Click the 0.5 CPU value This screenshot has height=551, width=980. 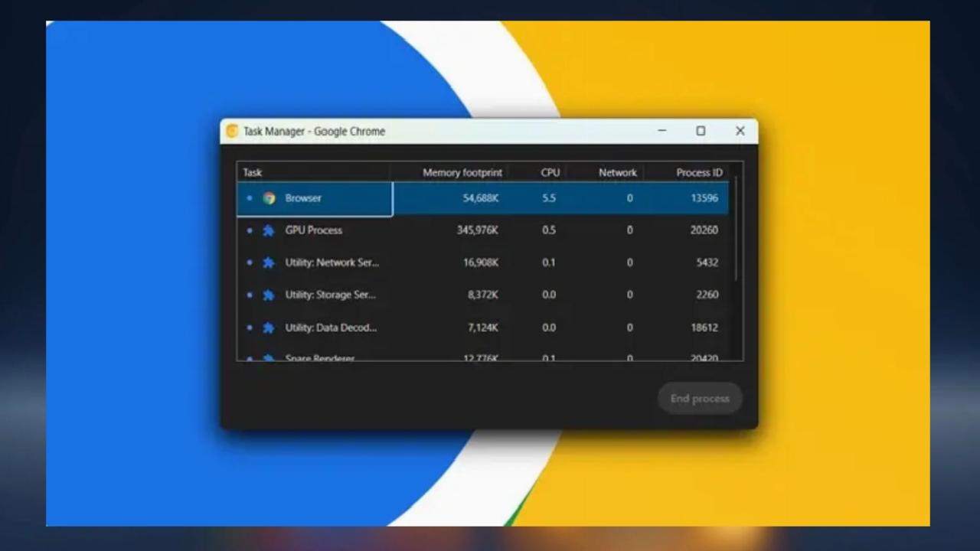[x=549, y=230]
